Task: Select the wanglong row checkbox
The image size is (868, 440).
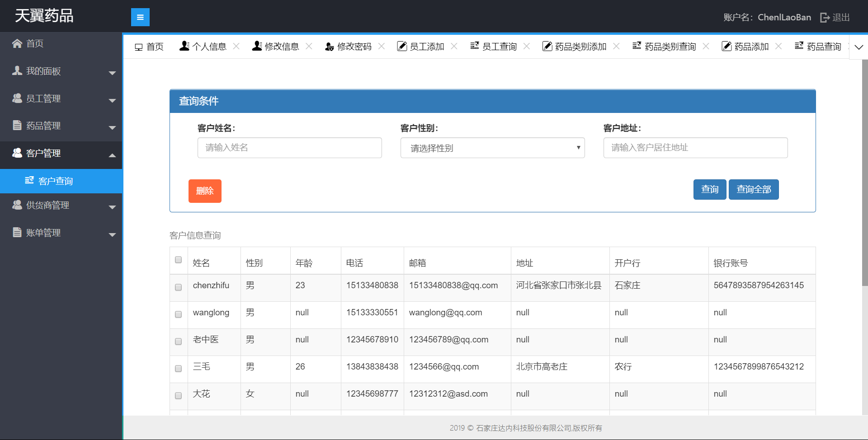Action: tap(178, 314)
